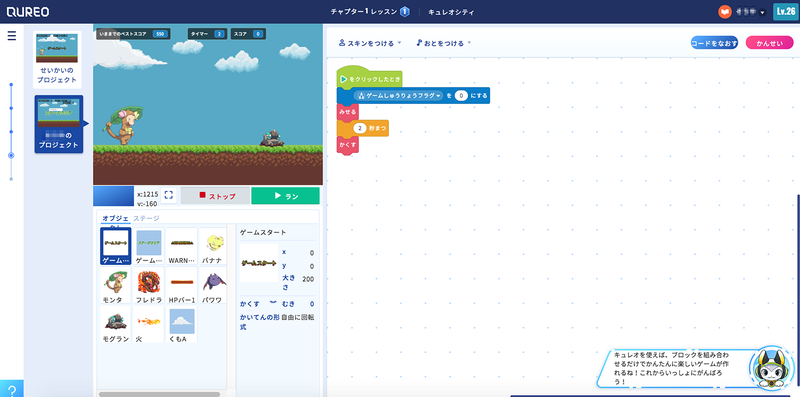This screenshot has width=800, height=397.
Task: Switch to the ステージ tab
Action: click(146, 218)
